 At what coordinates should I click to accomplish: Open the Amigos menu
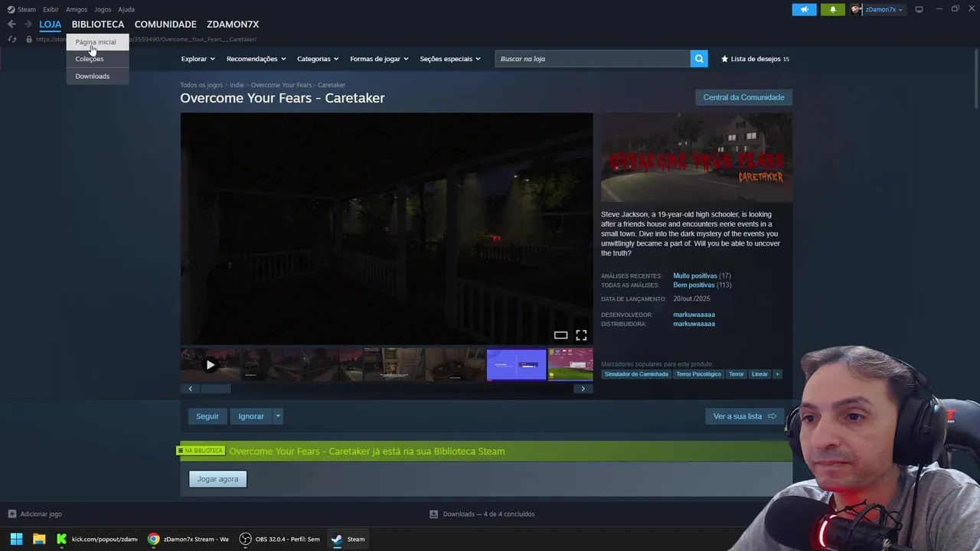click(77, 9)
